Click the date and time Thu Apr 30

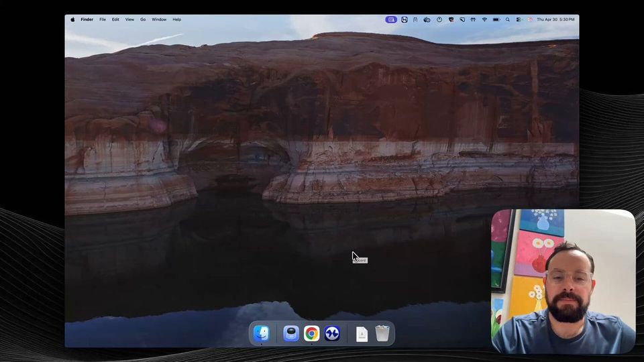(555, 19)
